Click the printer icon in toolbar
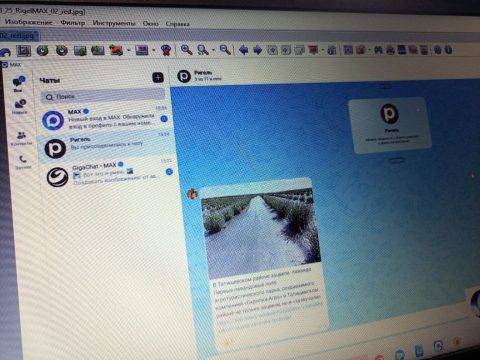The image size is (480, 360). tap(390, 50)
